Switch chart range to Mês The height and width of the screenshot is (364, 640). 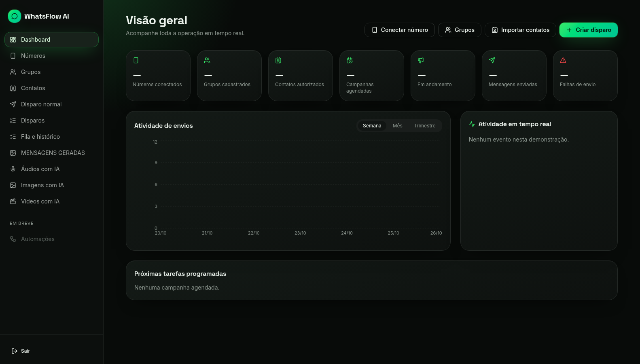click(x=398, y=126)
